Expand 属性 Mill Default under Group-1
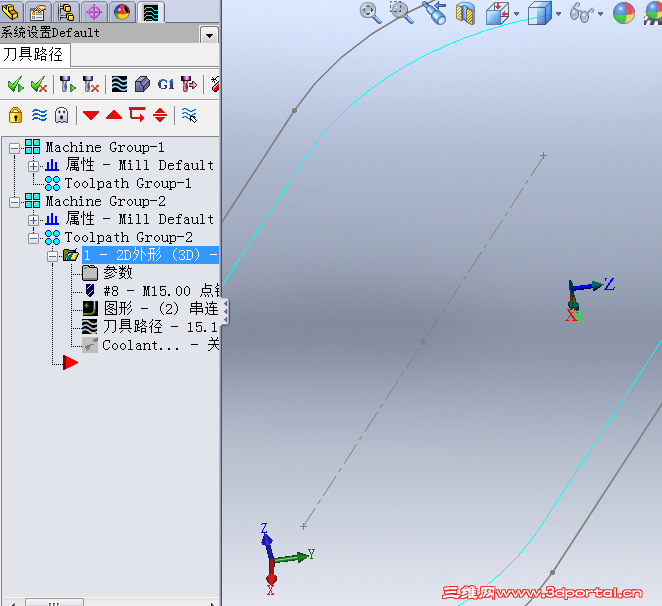Screen dimensions: 662x606 click(33, 166)
